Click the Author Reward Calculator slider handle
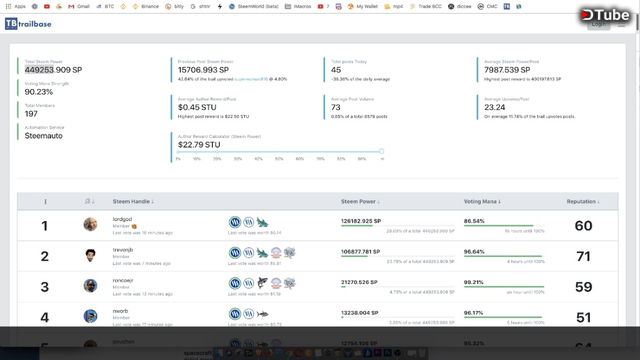Image resolution: width=640 pixels, height=360 pixels. 381,151
